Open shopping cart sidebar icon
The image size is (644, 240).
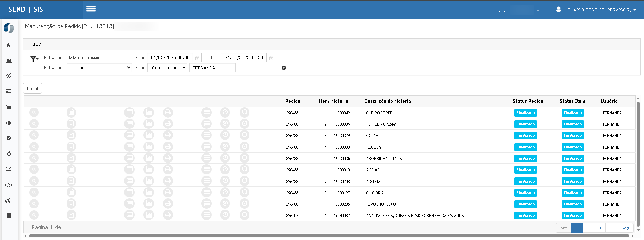click(9, 107)
